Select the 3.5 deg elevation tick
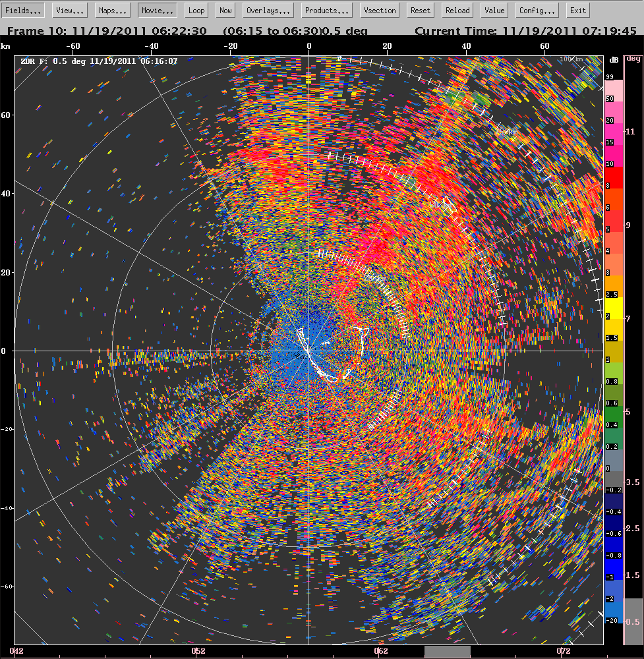The image size is (644, 659). (x=633, y=482)
